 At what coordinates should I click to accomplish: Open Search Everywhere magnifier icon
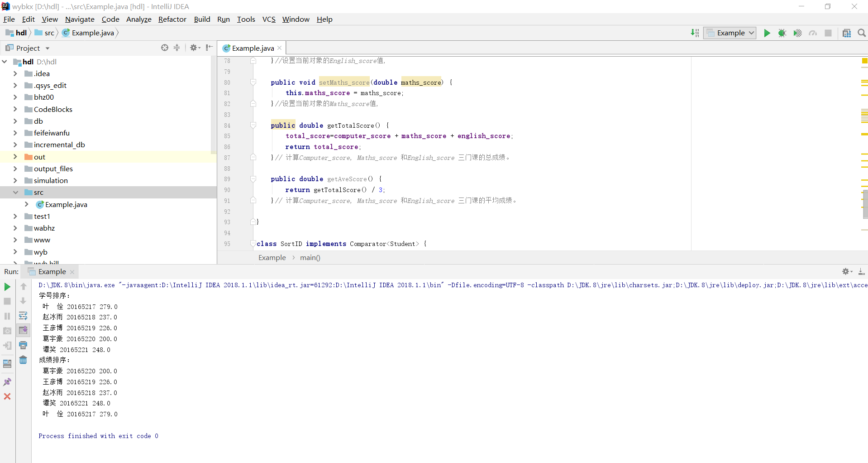(x=862, y=33)
